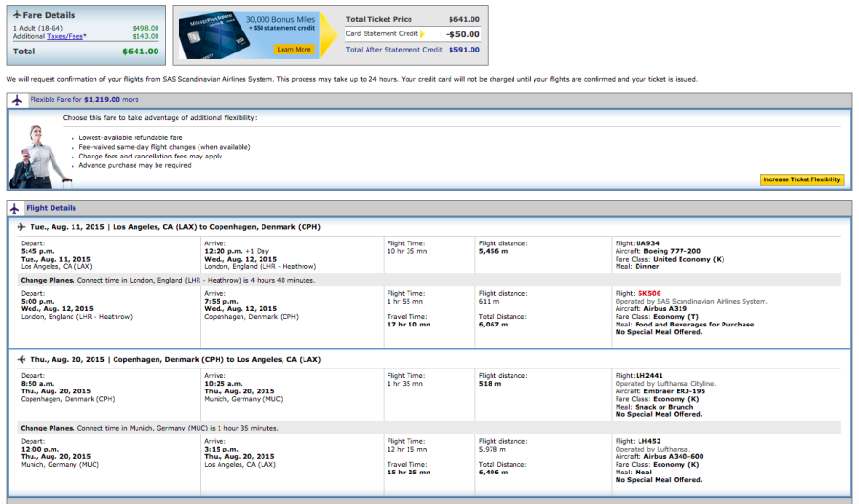Click the yellow arrow next to Card Statement Credit

click(x=423, y=34)
